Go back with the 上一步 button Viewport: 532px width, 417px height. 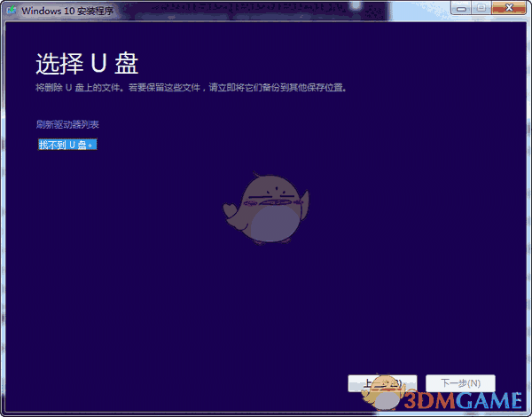[x=382, y=383]
